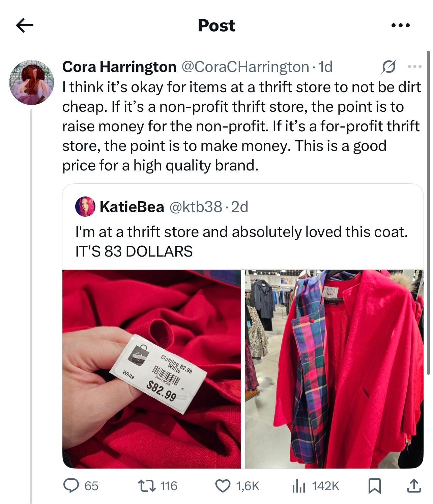Tap KatieBea's small profile picture

(85, 206)
